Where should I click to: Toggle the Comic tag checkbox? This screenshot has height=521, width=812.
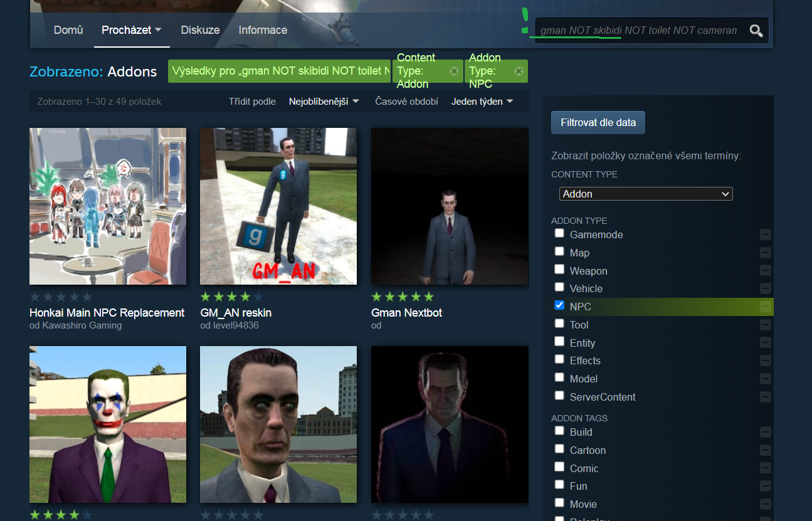pos(559,467)
